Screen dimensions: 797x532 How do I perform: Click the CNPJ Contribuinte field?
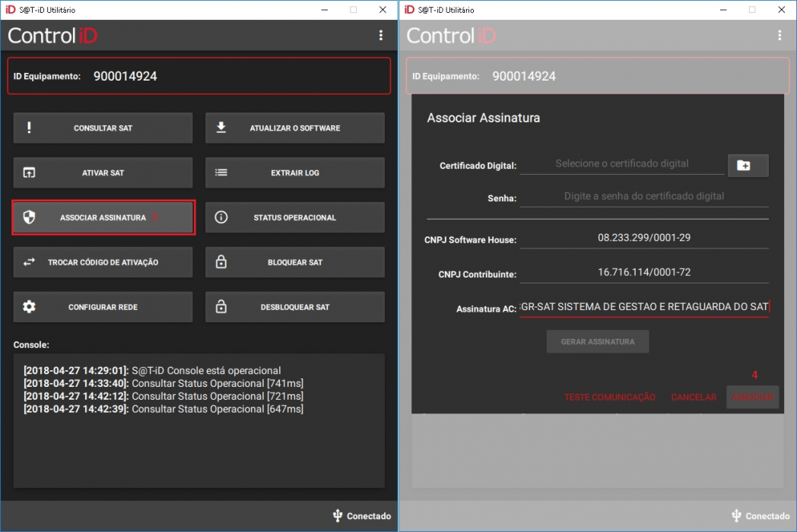coord(644,272)
